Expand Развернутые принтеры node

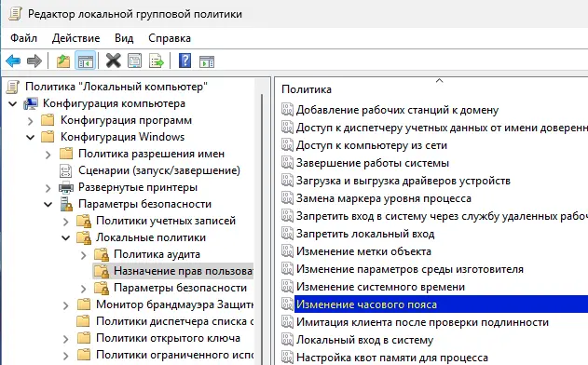pyautogui.click(x=48, y=188)
